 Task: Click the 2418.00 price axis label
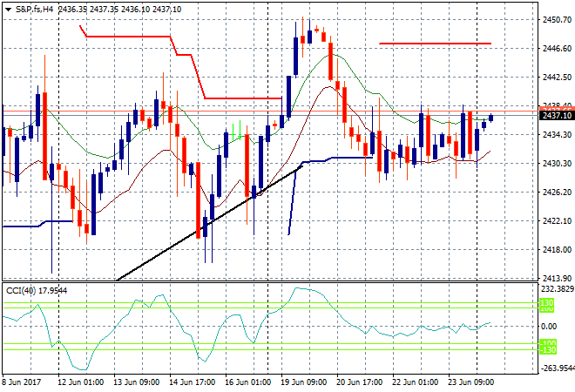(557, 250)
